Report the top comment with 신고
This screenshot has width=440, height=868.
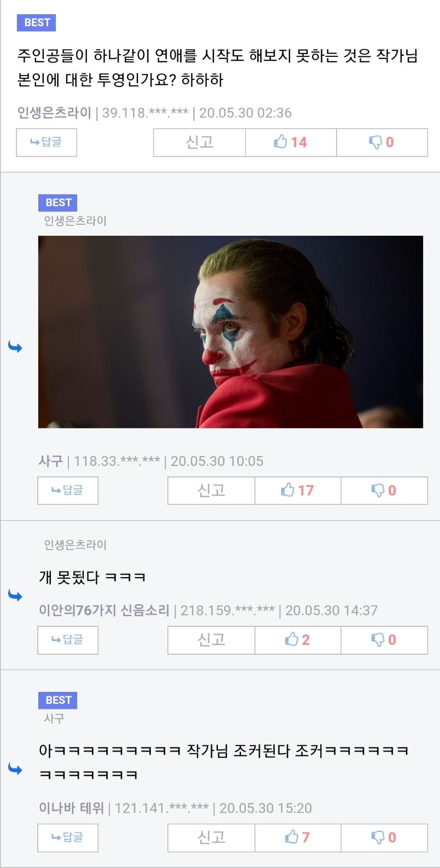click(x=199, y=142)
